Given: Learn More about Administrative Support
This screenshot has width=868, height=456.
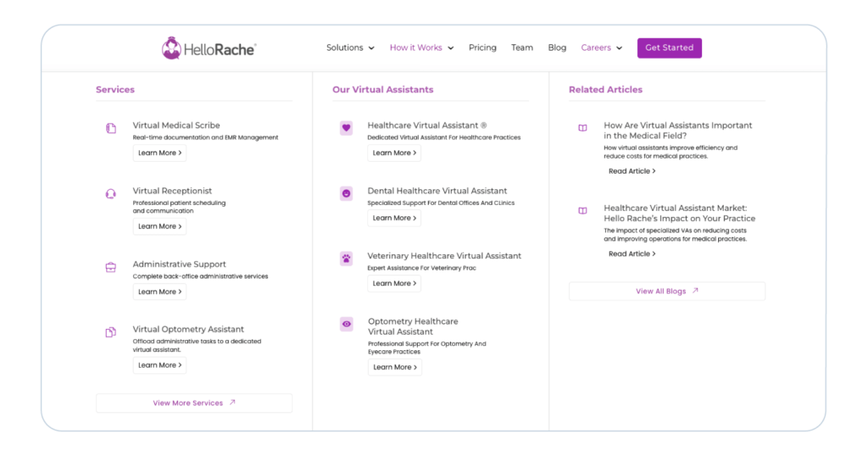Looking at the screenshot, I should (159, 292).
